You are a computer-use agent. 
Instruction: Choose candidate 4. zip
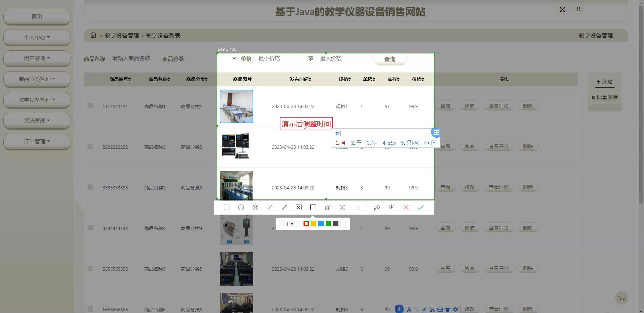pos(389,143)
